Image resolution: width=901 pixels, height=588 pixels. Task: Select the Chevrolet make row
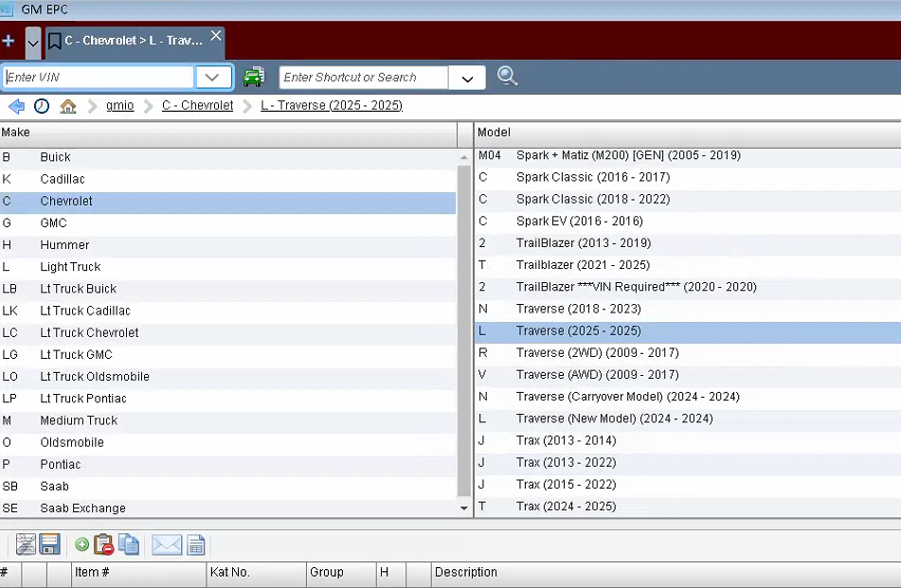[228, 202]
